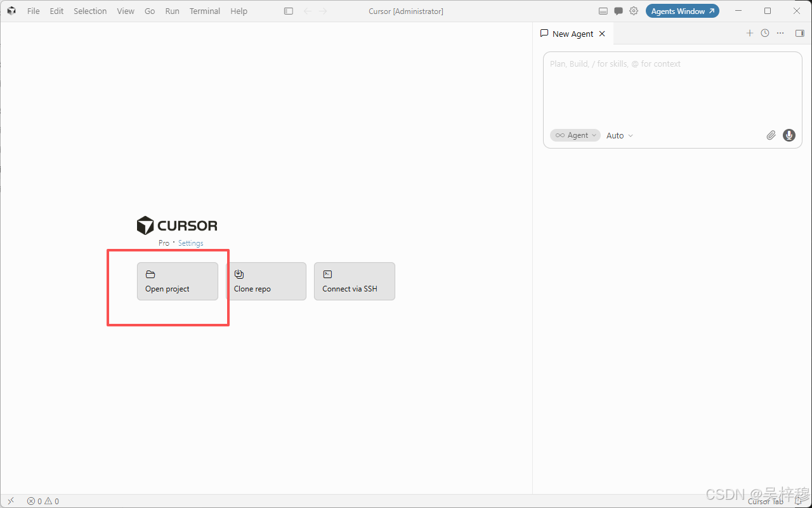Click the remote connection status bar icon
Image resolution: width=812 pixels, height=508 pixels.
pyautogui.click(x=11, y=501)
